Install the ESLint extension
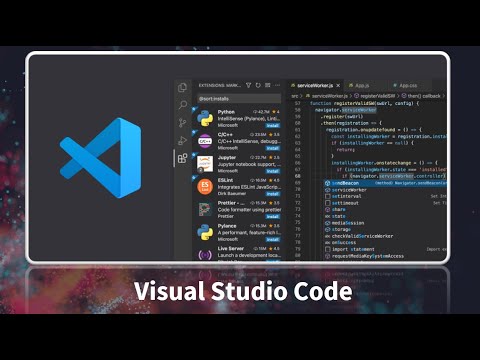Image resolution: width=480 pixels, height=360 pixels. click(273, 194)
